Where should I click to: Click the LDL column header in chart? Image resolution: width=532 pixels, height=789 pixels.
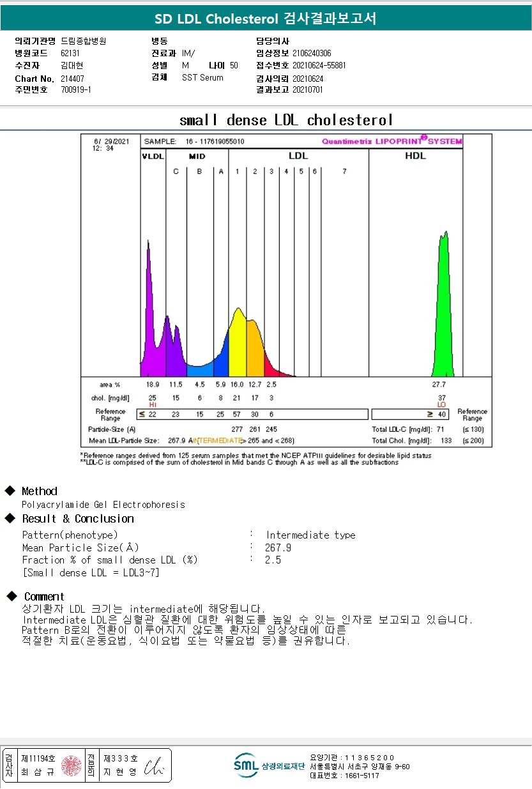(298, 156)
